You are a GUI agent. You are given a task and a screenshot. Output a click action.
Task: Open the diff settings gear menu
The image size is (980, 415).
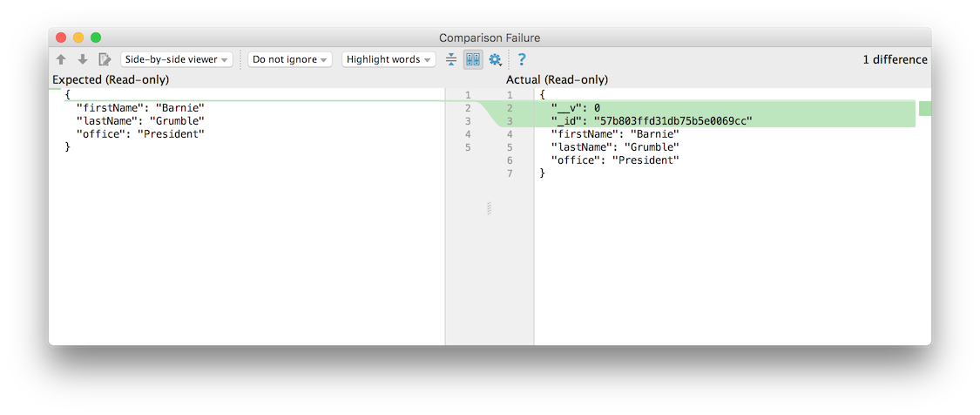[x=496, y=60]
